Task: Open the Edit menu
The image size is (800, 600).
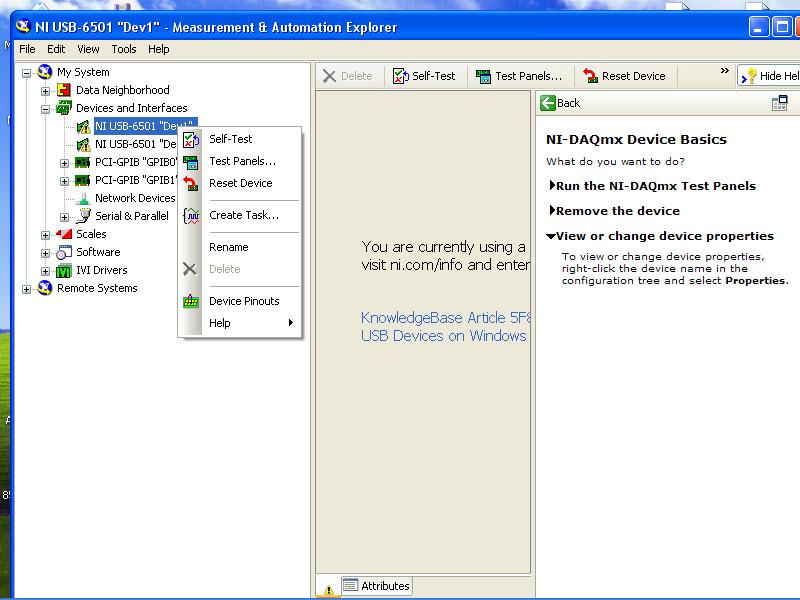Action: [x=56, y=49]
